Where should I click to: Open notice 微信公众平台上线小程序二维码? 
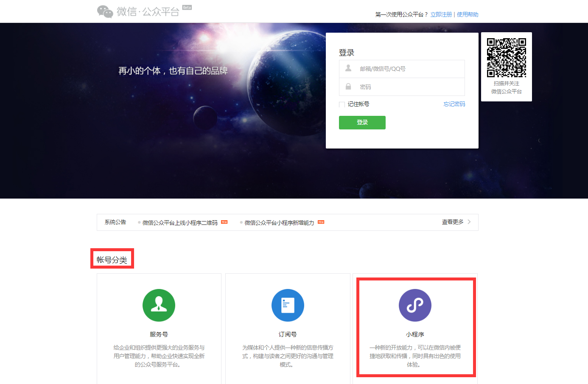[180, 223]
